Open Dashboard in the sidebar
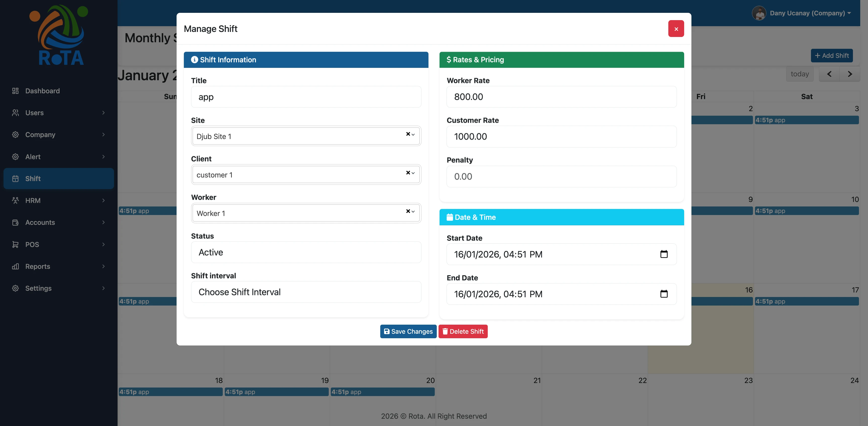Viewport: 868px width, 426px height. pyautogui.click(x=42, y=91)
